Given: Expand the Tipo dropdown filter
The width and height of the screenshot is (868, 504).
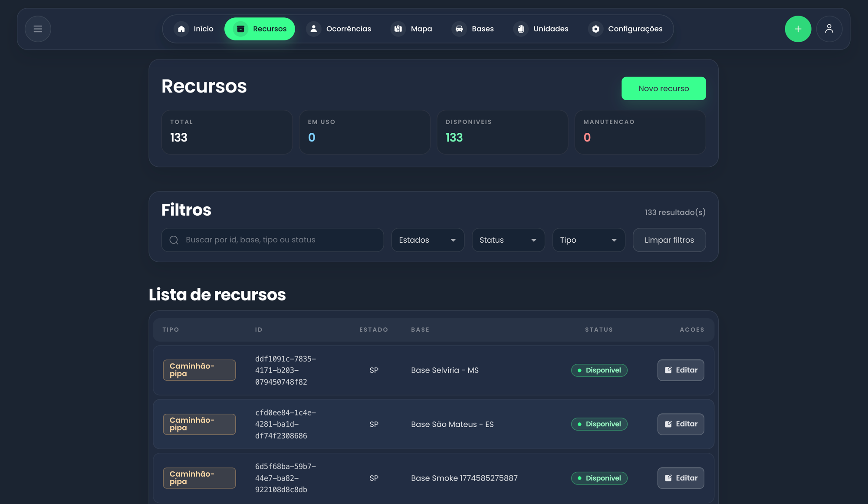Looking at the screenshot, I should 588,240.
